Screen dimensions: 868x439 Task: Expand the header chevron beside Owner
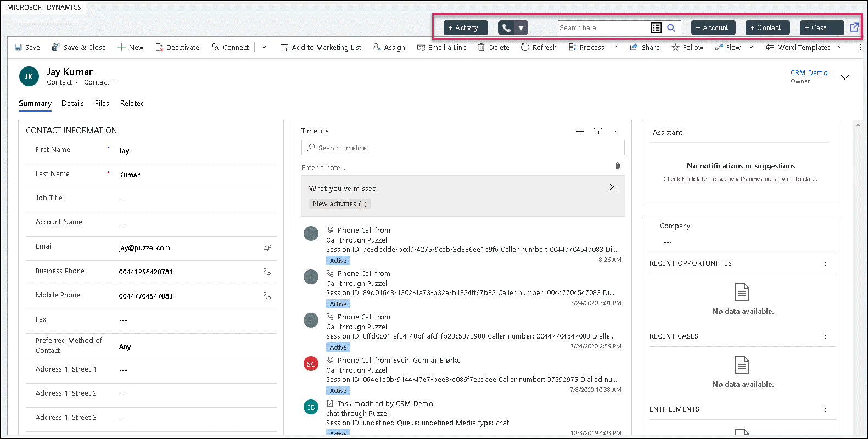click(845, 77)
